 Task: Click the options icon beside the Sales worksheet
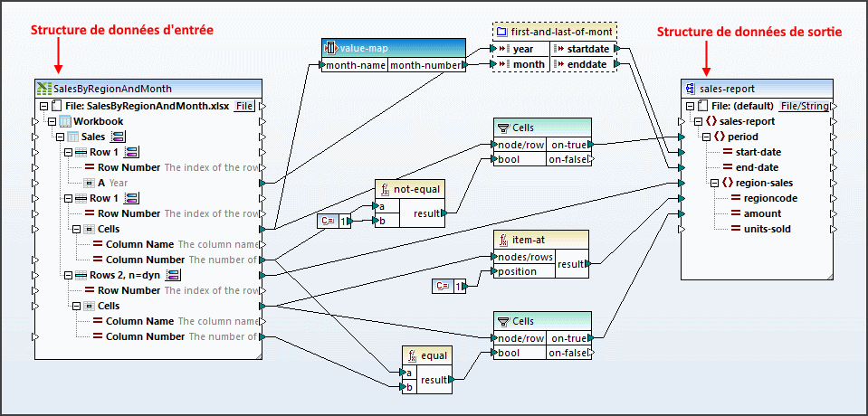coord(118,136)
